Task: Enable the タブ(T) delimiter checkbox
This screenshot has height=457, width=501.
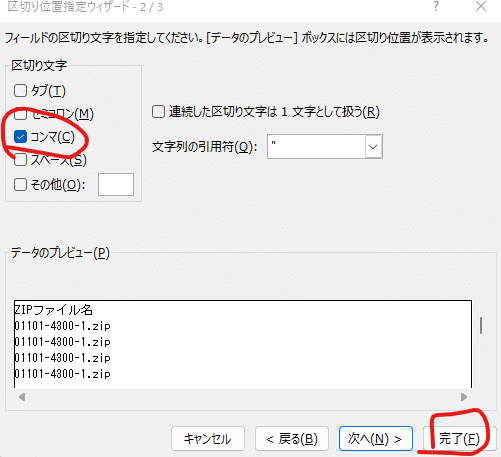Action: pyautogui.click(x=20, y=90)
